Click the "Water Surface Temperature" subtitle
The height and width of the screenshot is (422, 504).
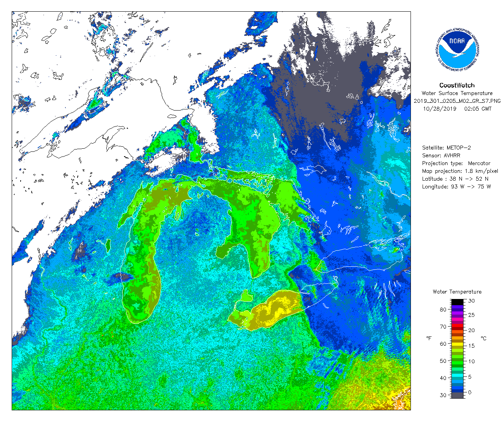457,93
